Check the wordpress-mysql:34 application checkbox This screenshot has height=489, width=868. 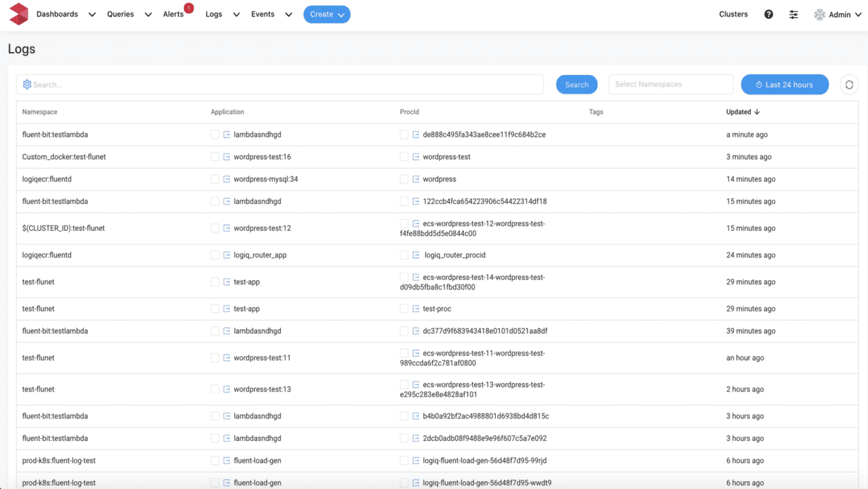click(x=215, y=179)
